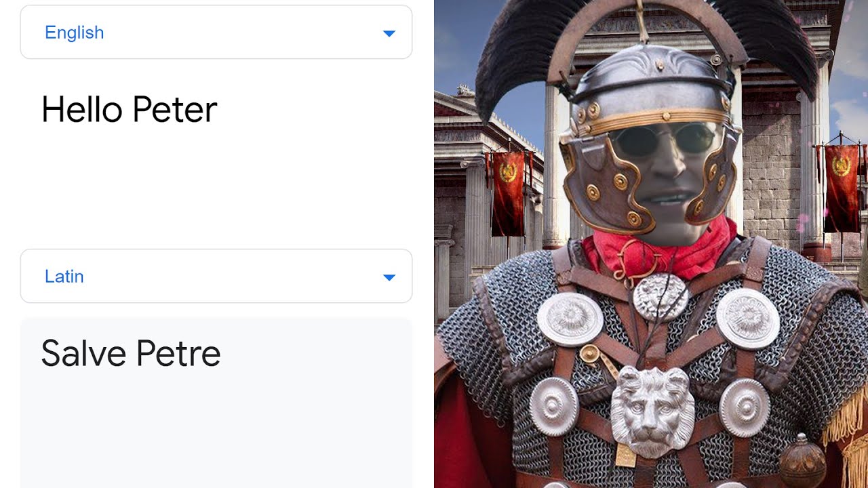Click the blue arrow beside English
Viewport: 868px width, 488px height.
pos(389,33)
